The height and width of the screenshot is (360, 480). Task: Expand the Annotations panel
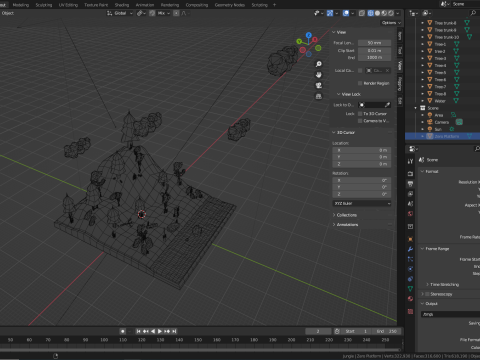(334, 225)
